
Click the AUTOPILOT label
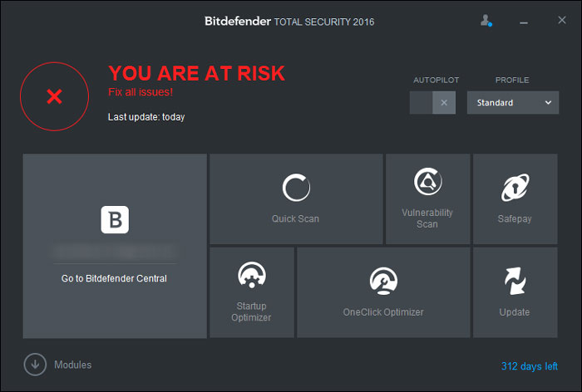point(436,80)
